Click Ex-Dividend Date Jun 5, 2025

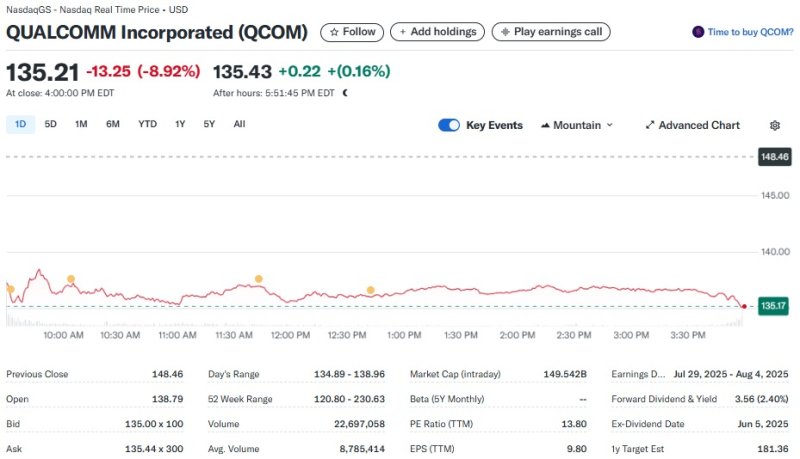[x=763, y=424]
